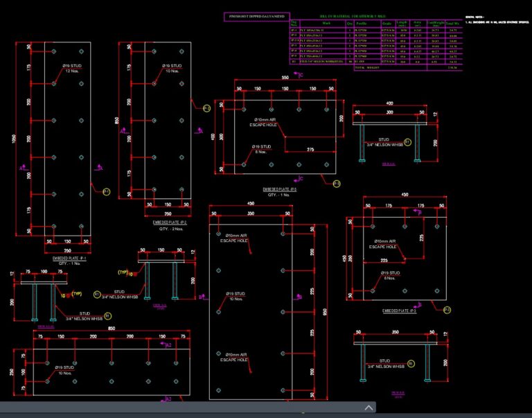The width and height of the screenshot is (532, 418).
Task: Click the 300 stud spacing in top-right section
Action: tap(390, 112)
